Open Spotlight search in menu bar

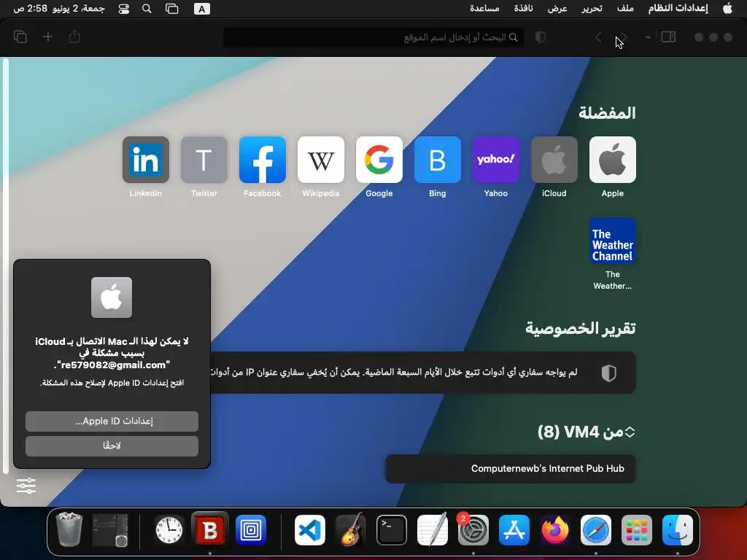(147, 9)
